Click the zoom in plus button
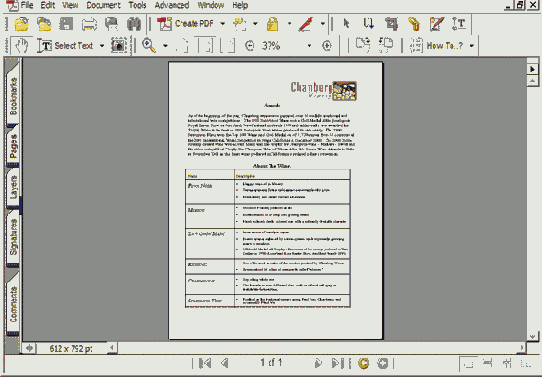The image size is (542, 377). coord(327,46)
